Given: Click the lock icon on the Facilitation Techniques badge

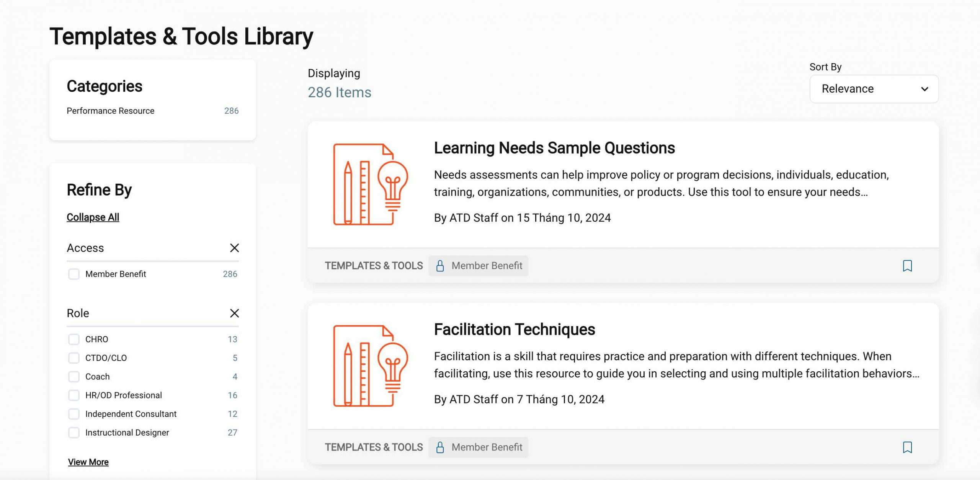Looking at the screenshot, I should 440,447.
